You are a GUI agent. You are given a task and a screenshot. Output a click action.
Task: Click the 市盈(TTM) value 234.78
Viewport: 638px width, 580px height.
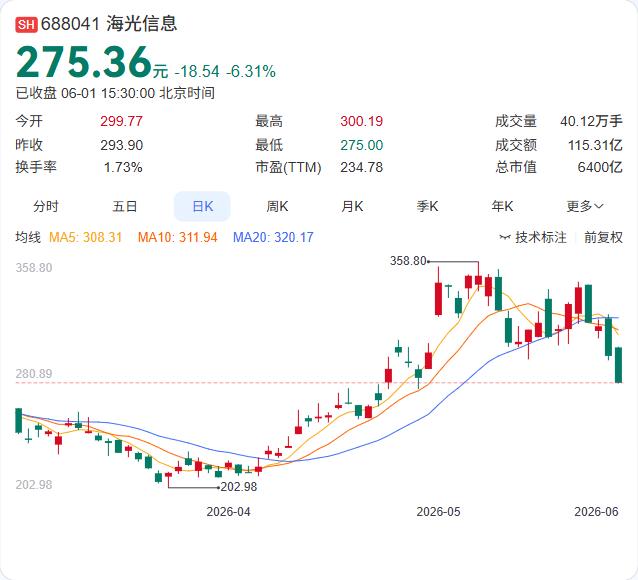[362, 167]
